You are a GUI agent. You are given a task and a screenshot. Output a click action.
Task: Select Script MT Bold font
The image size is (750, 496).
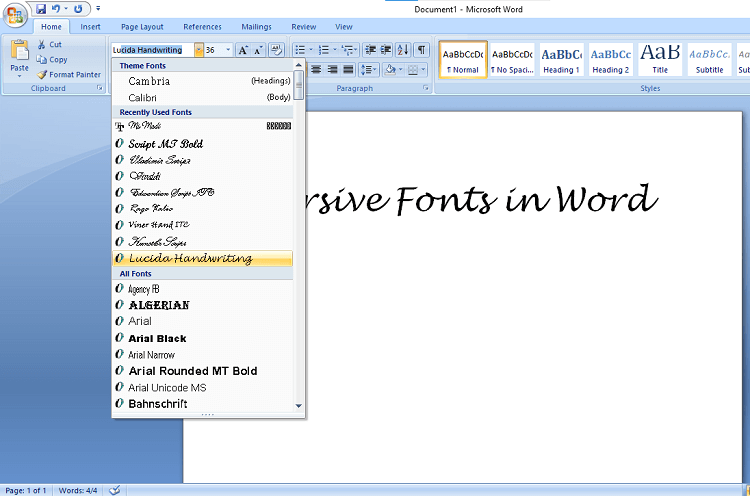203,143
